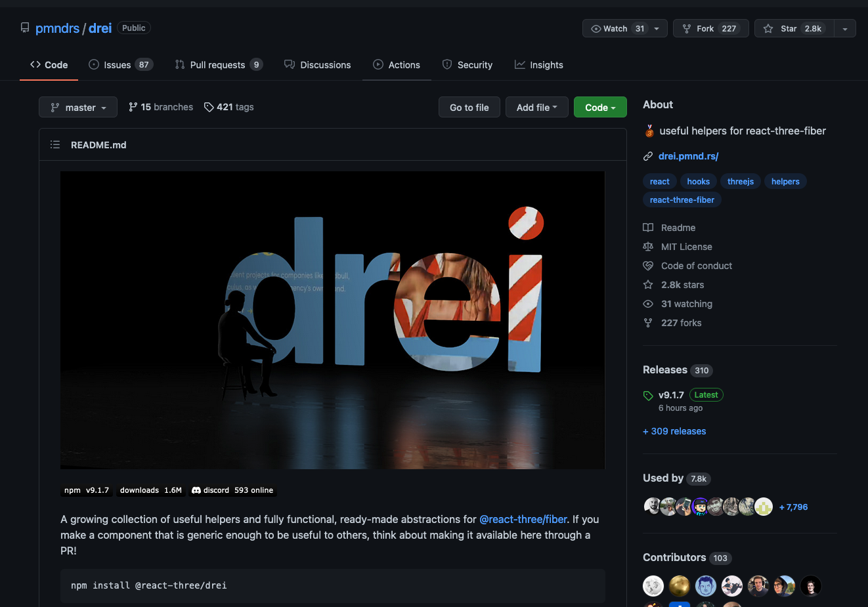This screenshot has height=607, width=868.
Task: Click the discord 593 online badge
Action: [x=232, y=490]
